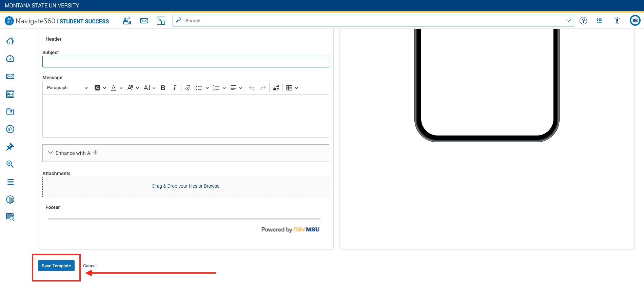Open the font size dropdown
The image size is (644, 292).
coord(150,88)
